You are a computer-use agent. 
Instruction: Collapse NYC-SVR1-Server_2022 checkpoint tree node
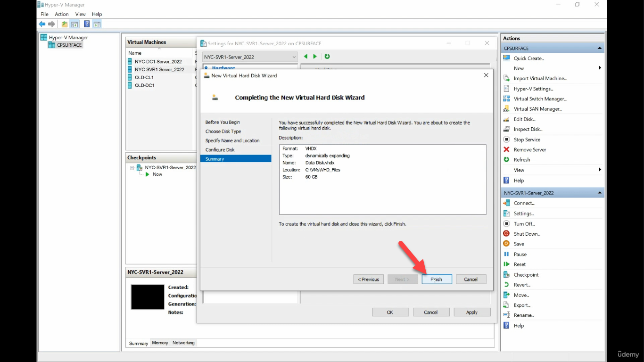pos(132,167)
